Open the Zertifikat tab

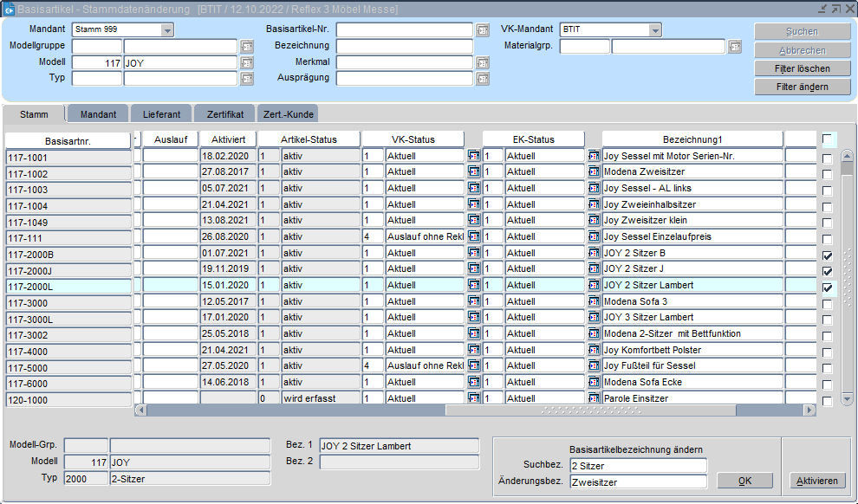tap(224, 114)
